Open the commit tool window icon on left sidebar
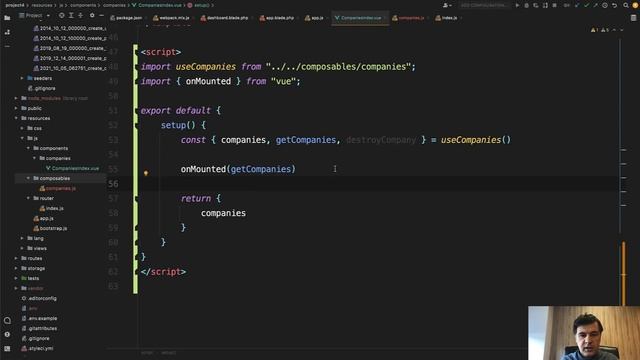The width and height of the screenshot is (640, 360). pos(7,32)
